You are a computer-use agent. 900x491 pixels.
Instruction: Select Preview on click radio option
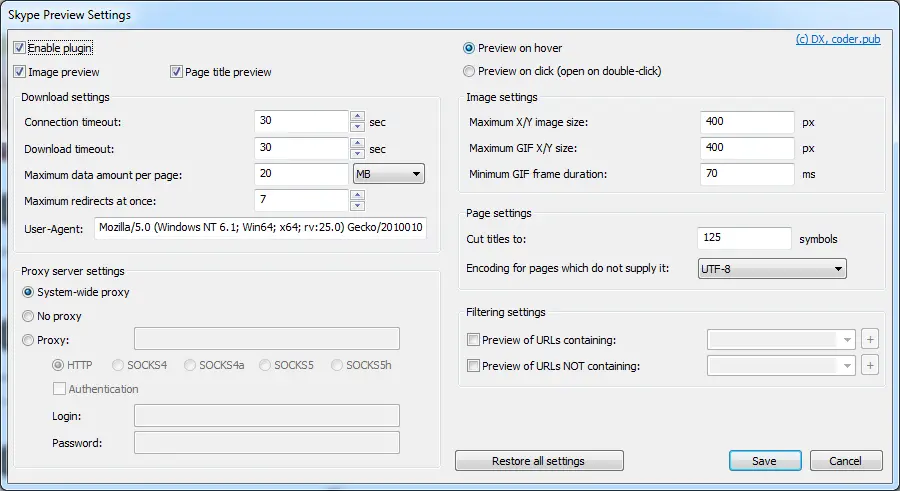469,71
